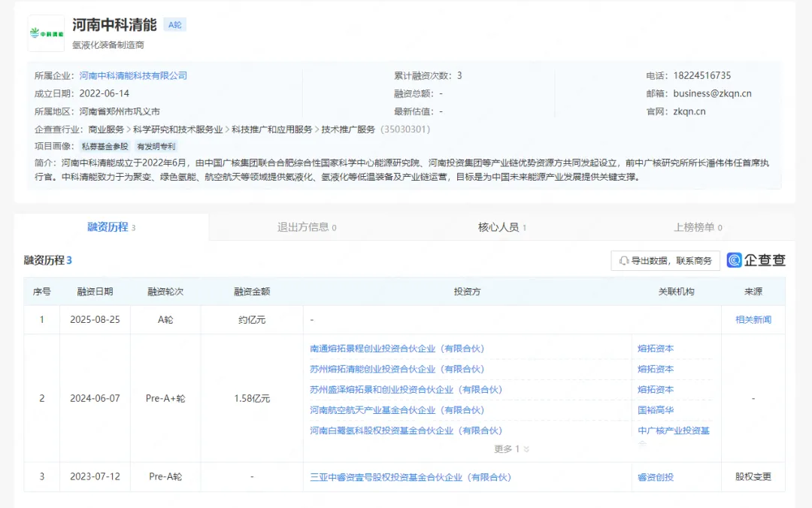This screenshot has width=812, height=508.
Task: Click the 关联机构 column header
Action: coord(676,292)
